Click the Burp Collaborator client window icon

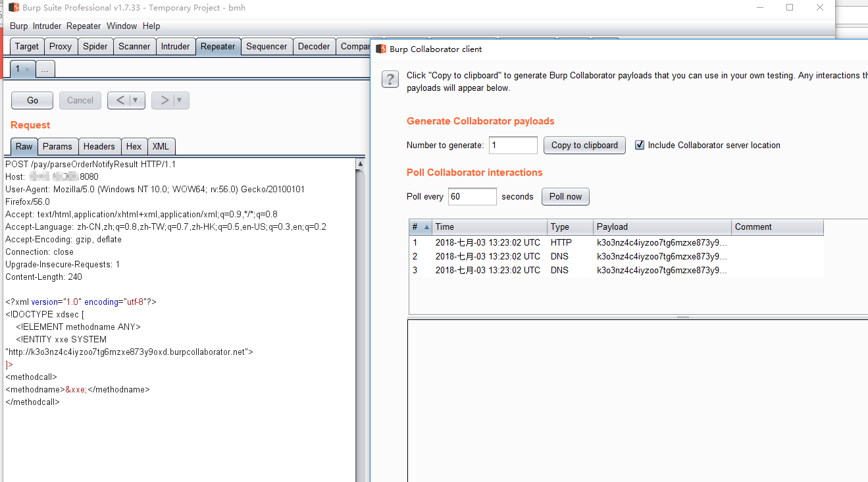tap(381, 49)
